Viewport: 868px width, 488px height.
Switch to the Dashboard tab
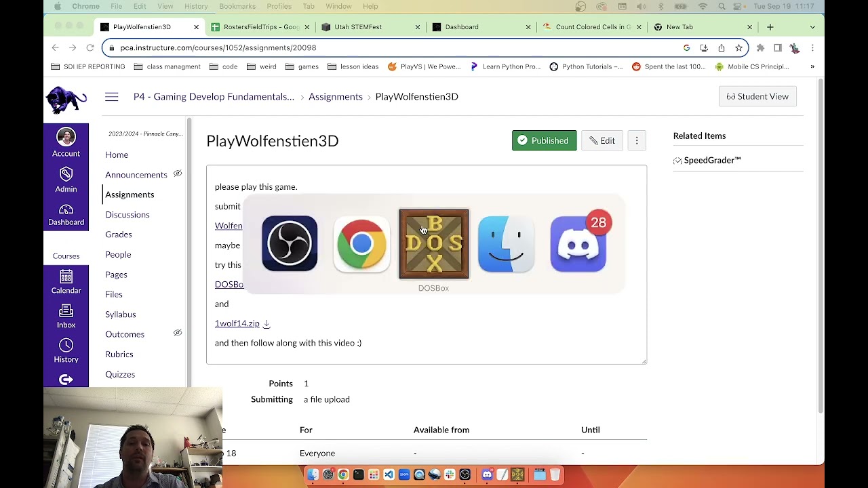pos(482,27)
